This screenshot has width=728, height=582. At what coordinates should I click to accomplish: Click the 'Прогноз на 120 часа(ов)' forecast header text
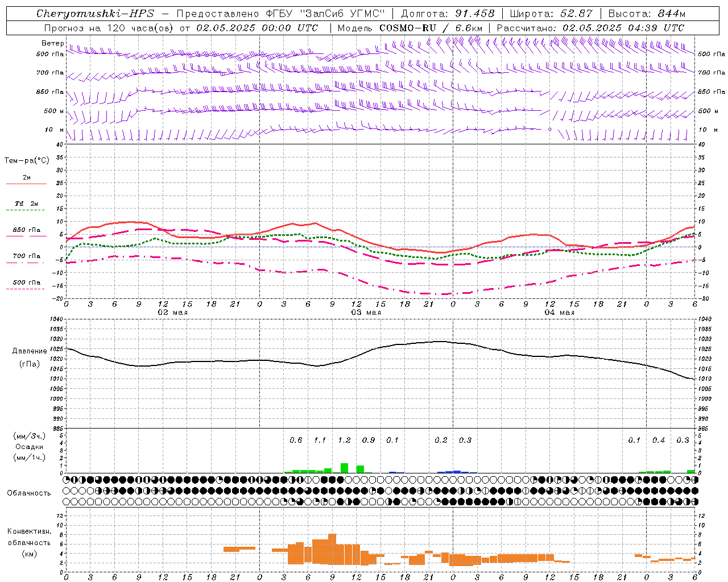(109, 28)
